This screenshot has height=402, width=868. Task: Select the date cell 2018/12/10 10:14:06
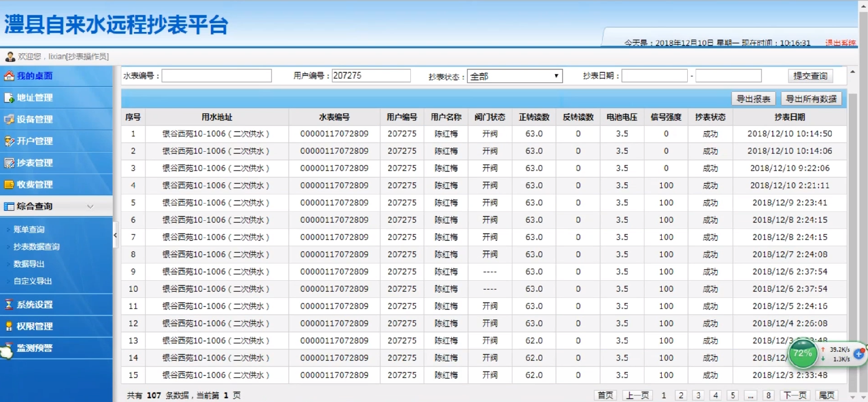(x=790, y=151)
